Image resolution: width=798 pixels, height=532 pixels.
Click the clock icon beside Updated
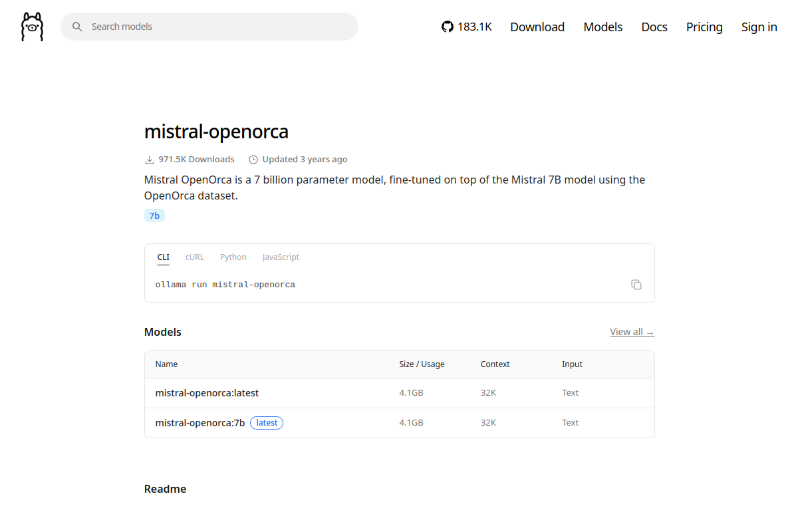coord(253,160)
